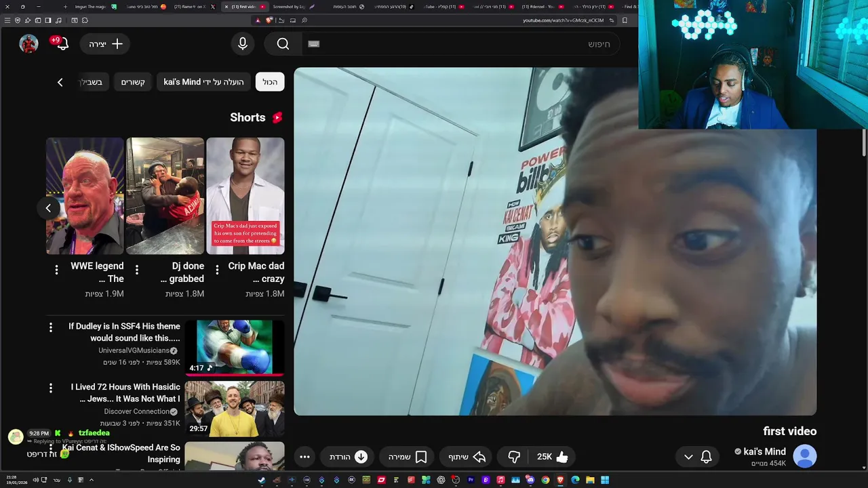Viewport: 868px width, 488px height.
Task: Open Microsoft Edge in the taskbar
Action: click(x=575, y=480)
